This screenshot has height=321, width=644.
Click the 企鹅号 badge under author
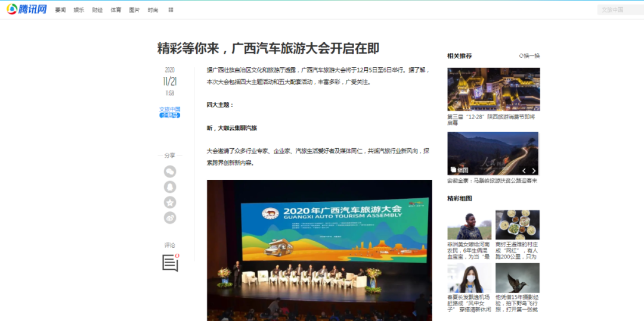point(169,115)
